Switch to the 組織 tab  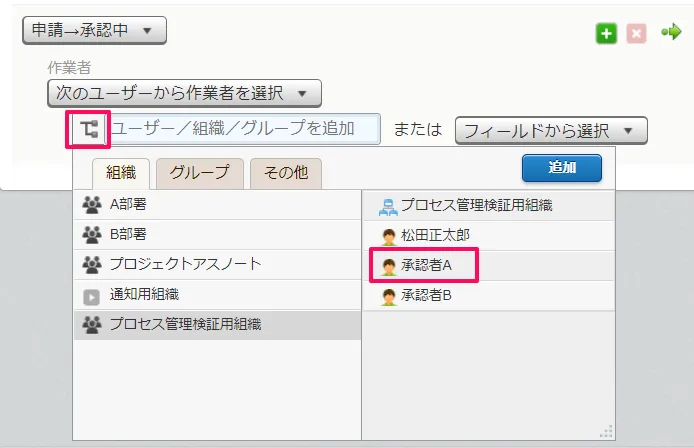pos(121,174)
